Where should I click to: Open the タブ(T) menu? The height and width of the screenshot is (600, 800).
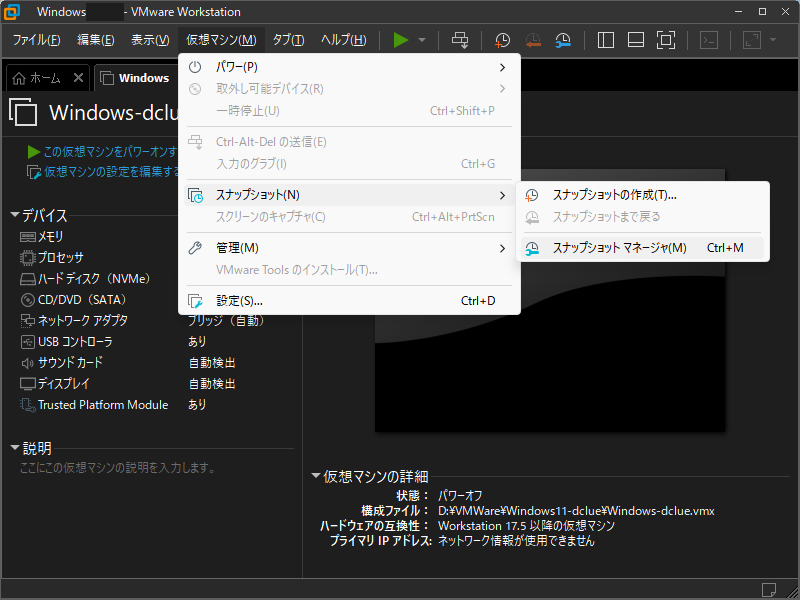point(288,40)
